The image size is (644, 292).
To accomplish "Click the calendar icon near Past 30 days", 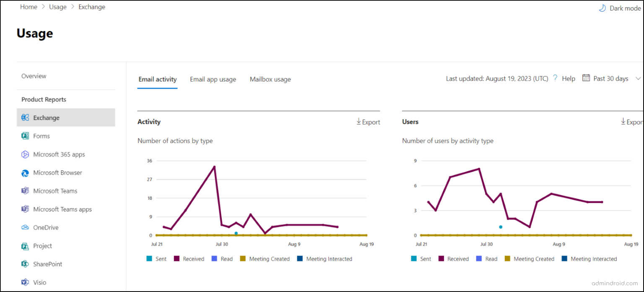I will coord(586,78).
